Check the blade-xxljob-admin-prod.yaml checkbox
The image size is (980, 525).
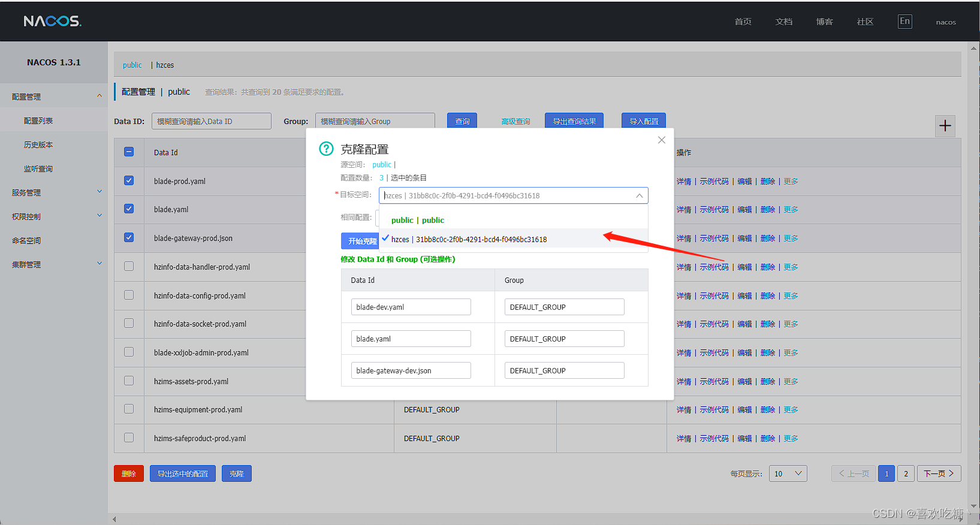pyautogui.click(x=129, y=352)
